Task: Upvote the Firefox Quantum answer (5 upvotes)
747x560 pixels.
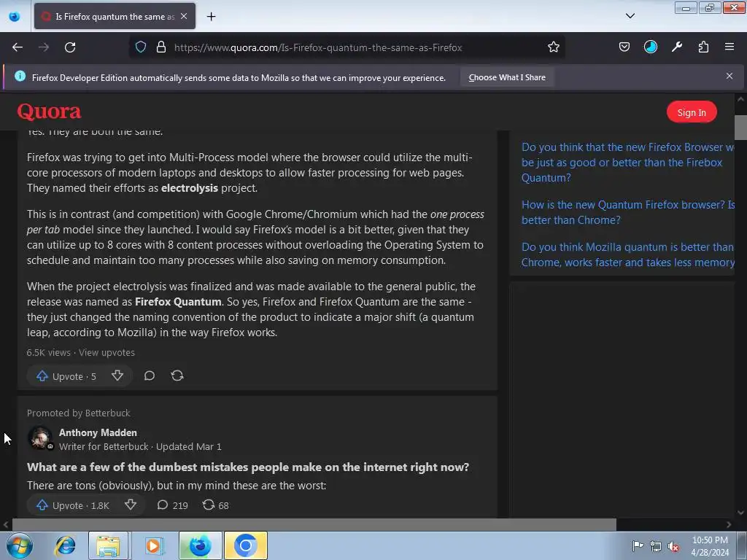Action: [66, 376]
